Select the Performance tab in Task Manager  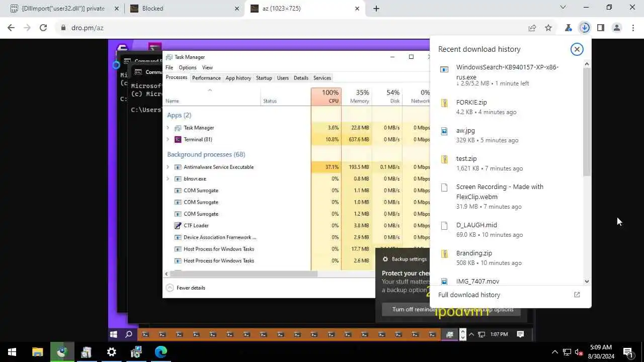[206, 78]
